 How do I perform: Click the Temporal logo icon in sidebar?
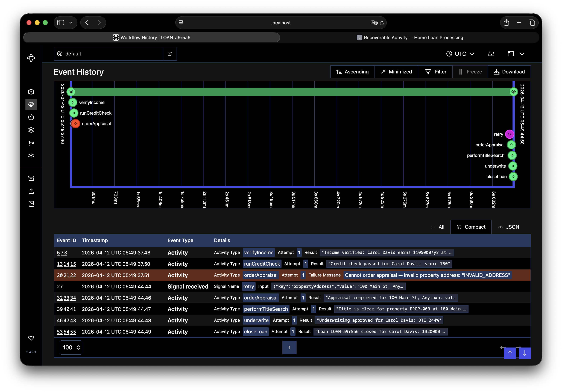31,58
